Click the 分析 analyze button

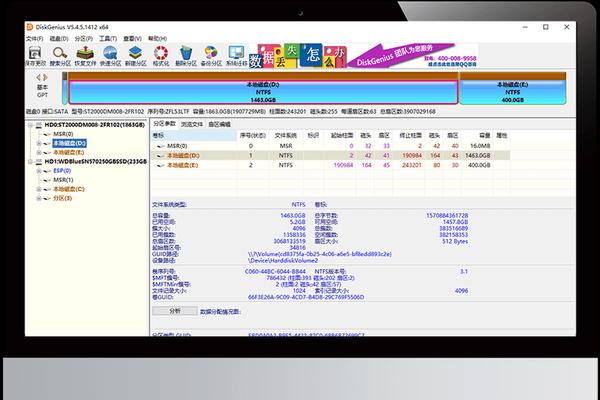(x=175, y=311)
